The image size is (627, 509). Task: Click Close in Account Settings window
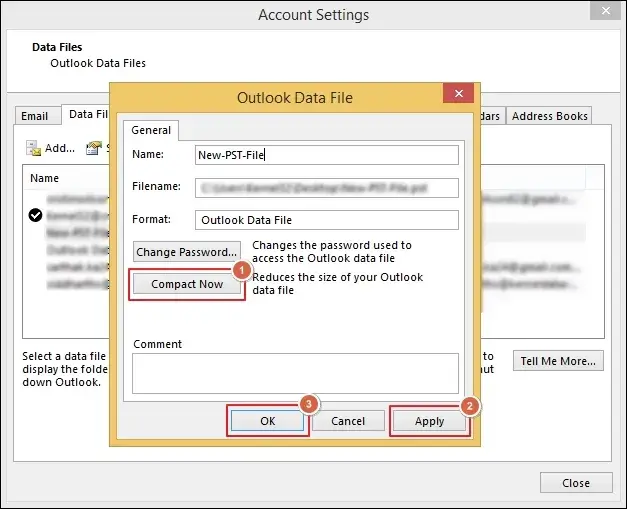[575, 483]
